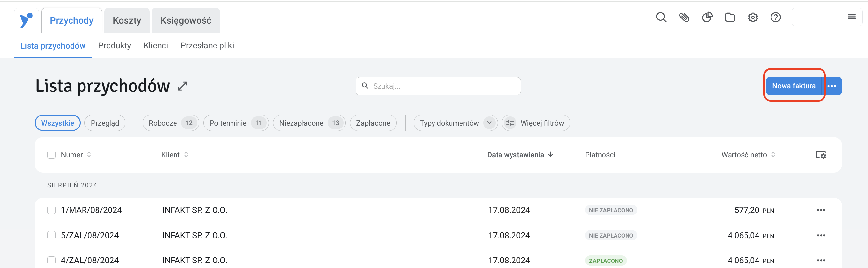Click NIE ZAPŁACONO badge of 5/ZAL/08/2024

[x=611, y=235]
